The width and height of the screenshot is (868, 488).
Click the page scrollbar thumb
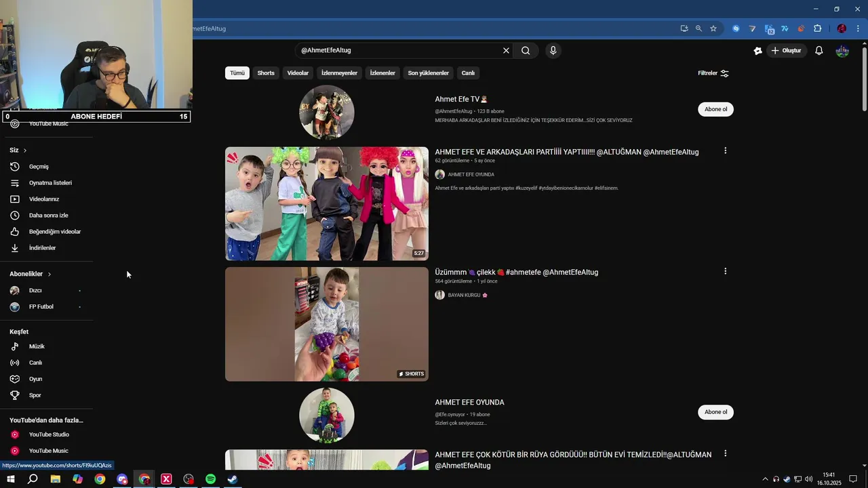pos(865,80)
